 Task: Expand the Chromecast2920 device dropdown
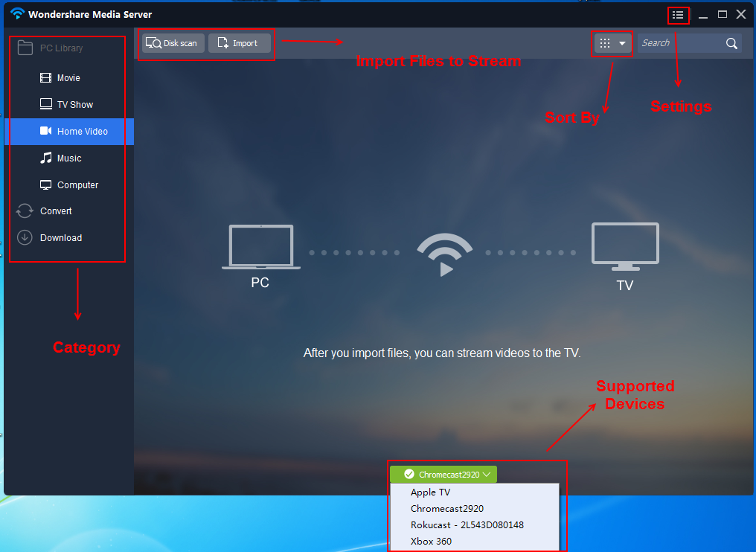click(x=443, y=475)
